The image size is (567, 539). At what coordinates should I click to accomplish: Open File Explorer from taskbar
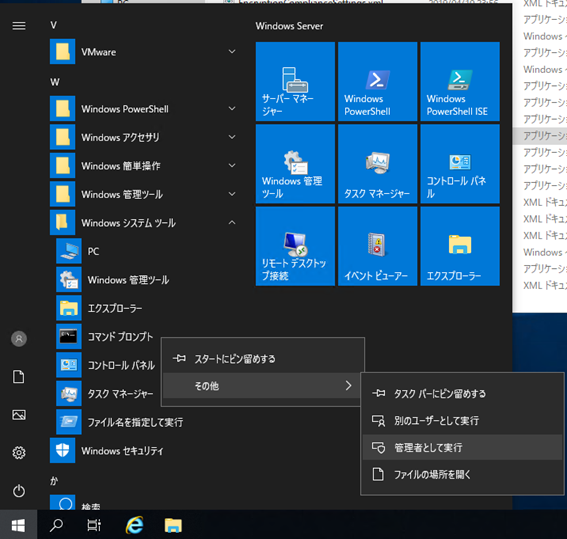click(x=173, y=525)
